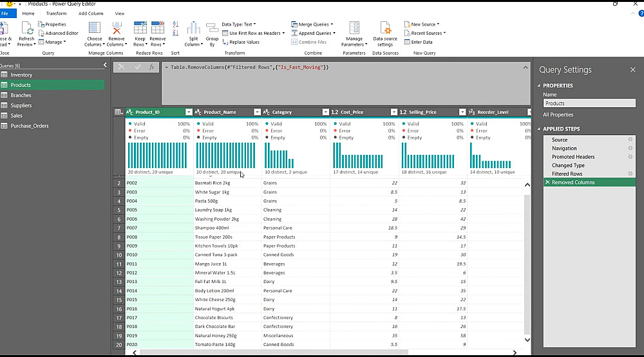Screen dimensions: 644x357
Task: Expand the formula bar chevron
Action: point(526,68)
